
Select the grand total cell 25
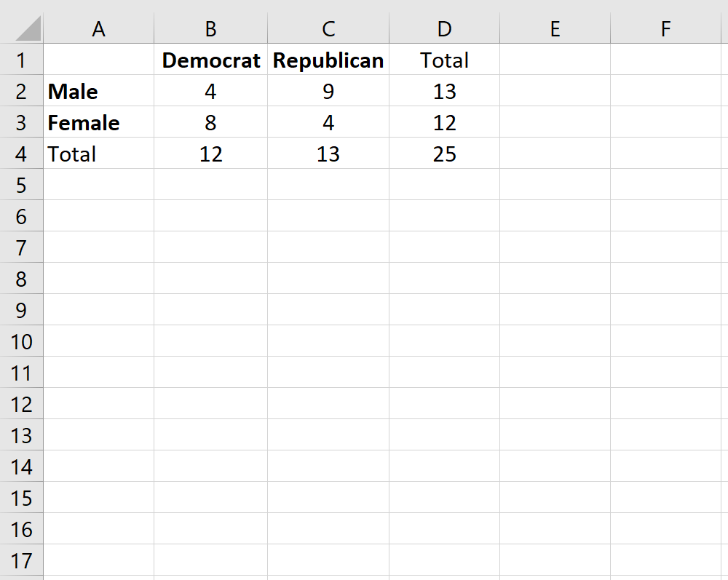444,154
